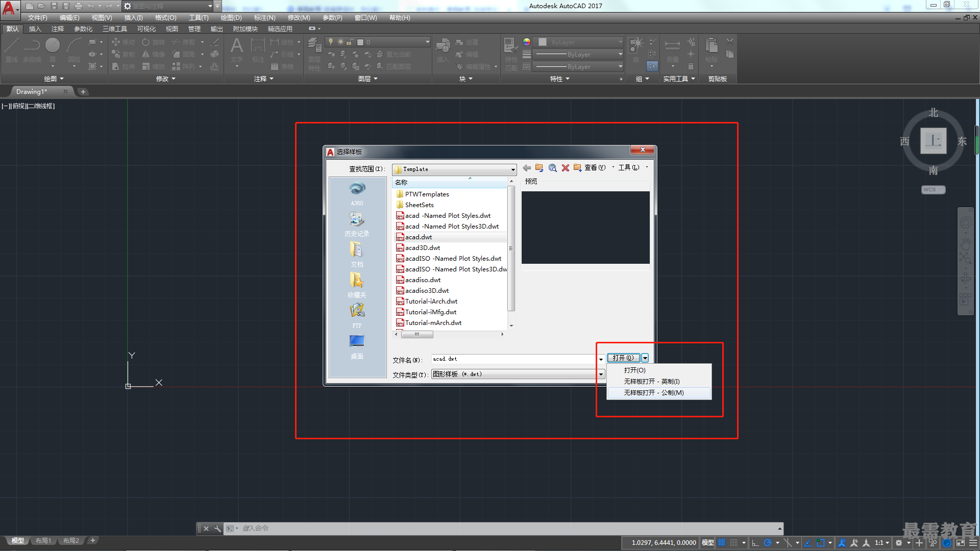Open 桌面 desktop in places sidebar

357,346
